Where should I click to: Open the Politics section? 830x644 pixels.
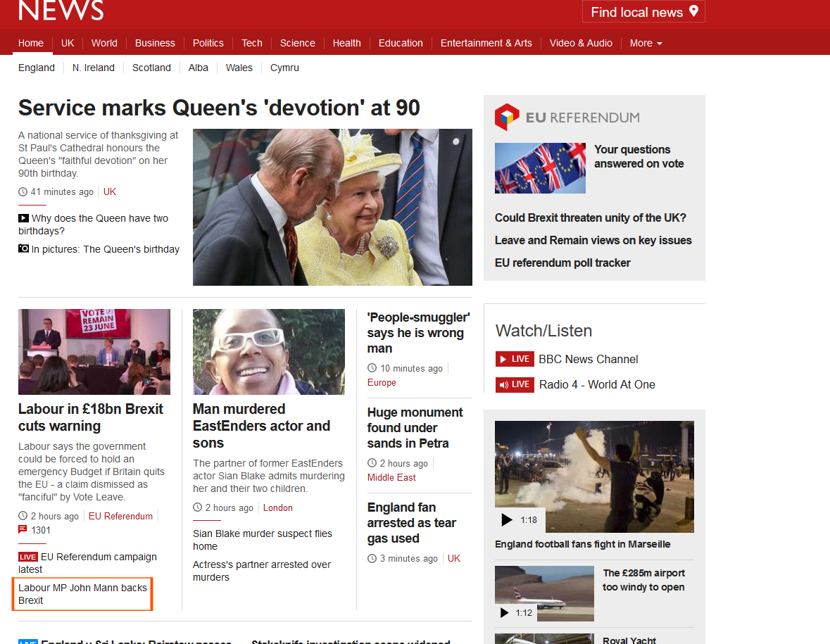tap(208, 43)
